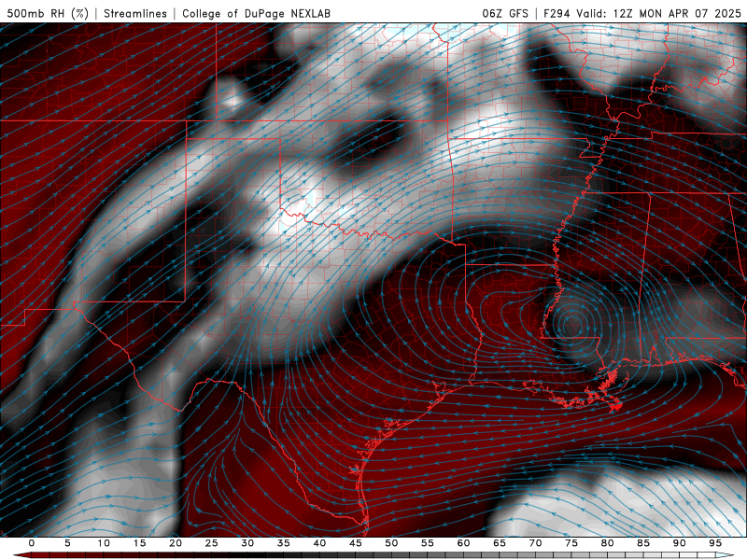Image resolution: width=747 pixels, height=560 pixels.
Task: Click "College of DuPage NEXLAB" header text
Action: pyautogui.click(x=256, y=13)
